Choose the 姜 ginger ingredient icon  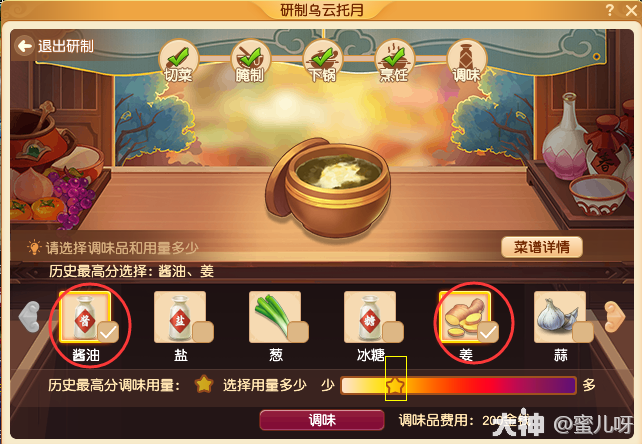tap(465, 317)
